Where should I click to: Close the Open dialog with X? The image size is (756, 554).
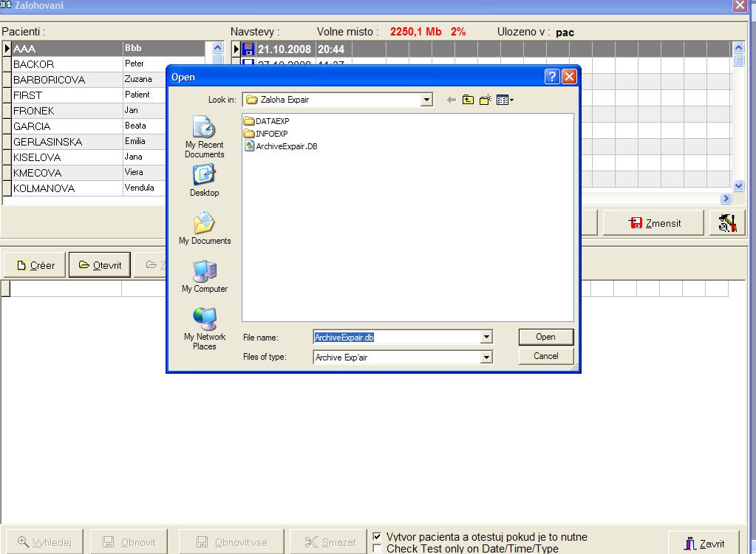[x=570, y=77]
